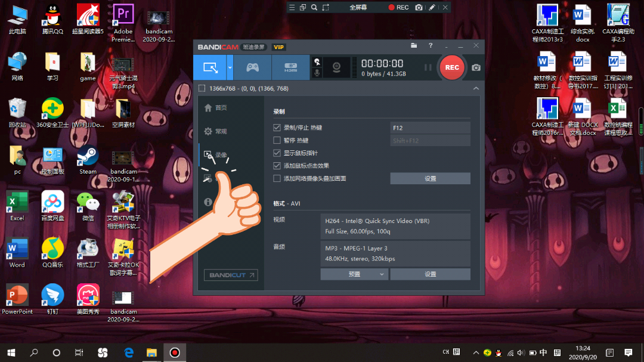The width and height of the screenshot is (644, 362).
Task: Enable the 暂停 热键 checkbox
Action: point(277,141)
